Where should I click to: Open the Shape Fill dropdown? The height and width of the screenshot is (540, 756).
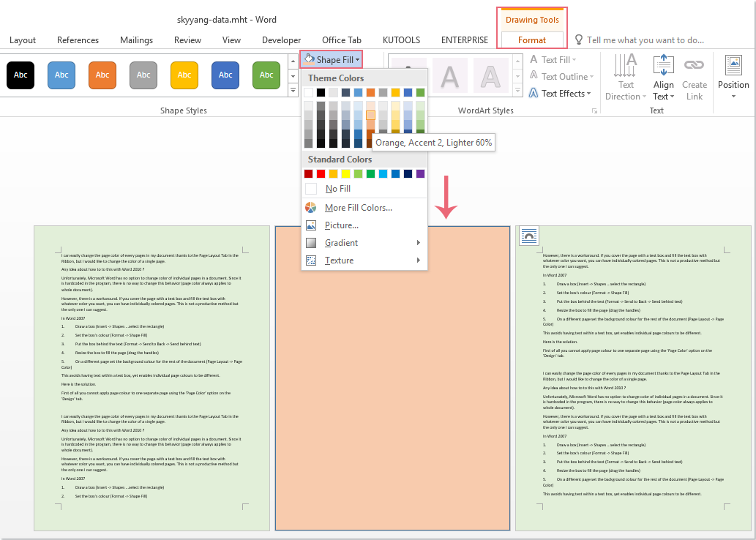332,59
